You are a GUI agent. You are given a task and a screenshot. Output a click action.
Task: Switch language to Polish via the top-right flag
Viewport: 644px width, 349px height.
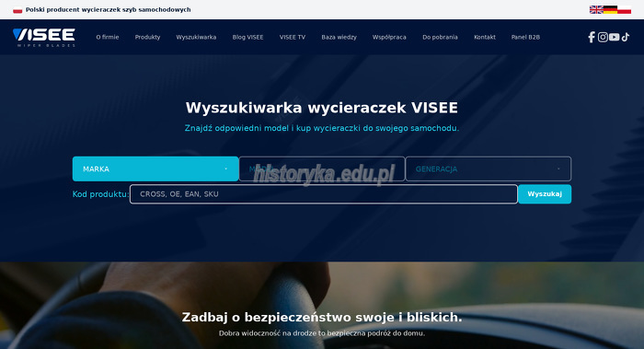[624, 9]
